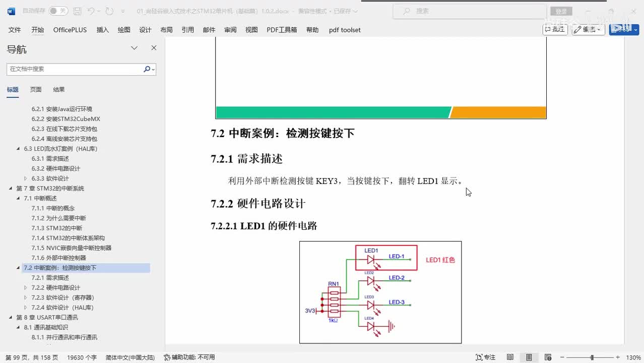Select the 结果 navigation tab
This screenshot has height=363, width=644.
pos(59,90)
